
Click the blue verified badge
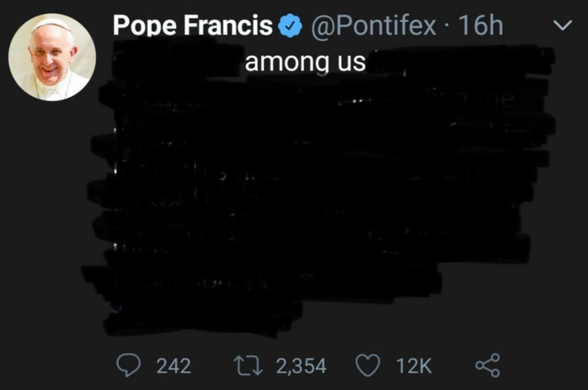[x=291, y=27]
